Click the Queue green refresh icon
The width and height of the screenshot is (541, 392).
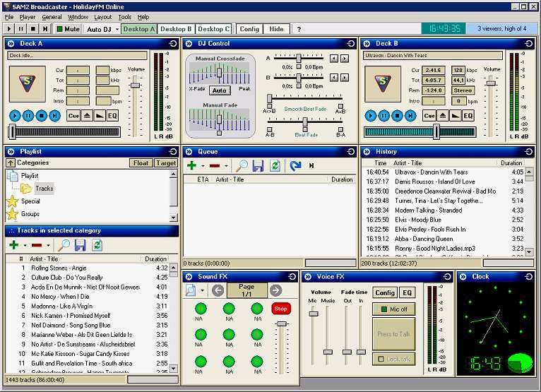point(275,166)
